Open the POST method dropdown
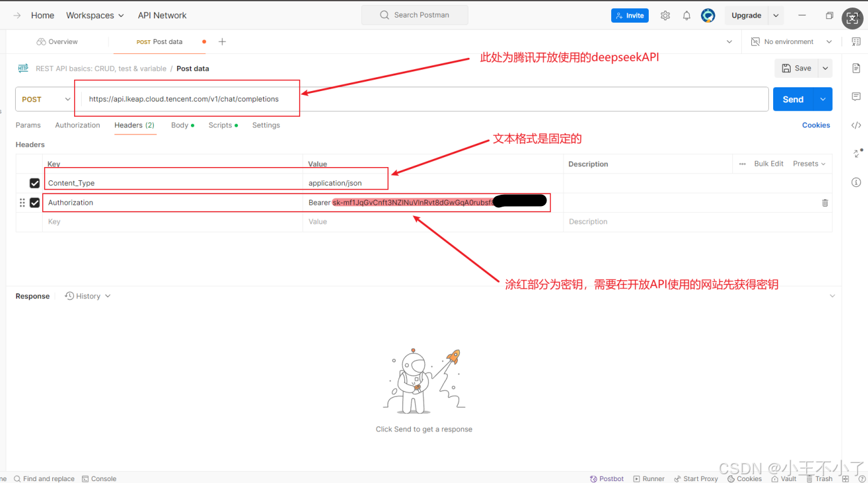868x483 pixels. 46,99
